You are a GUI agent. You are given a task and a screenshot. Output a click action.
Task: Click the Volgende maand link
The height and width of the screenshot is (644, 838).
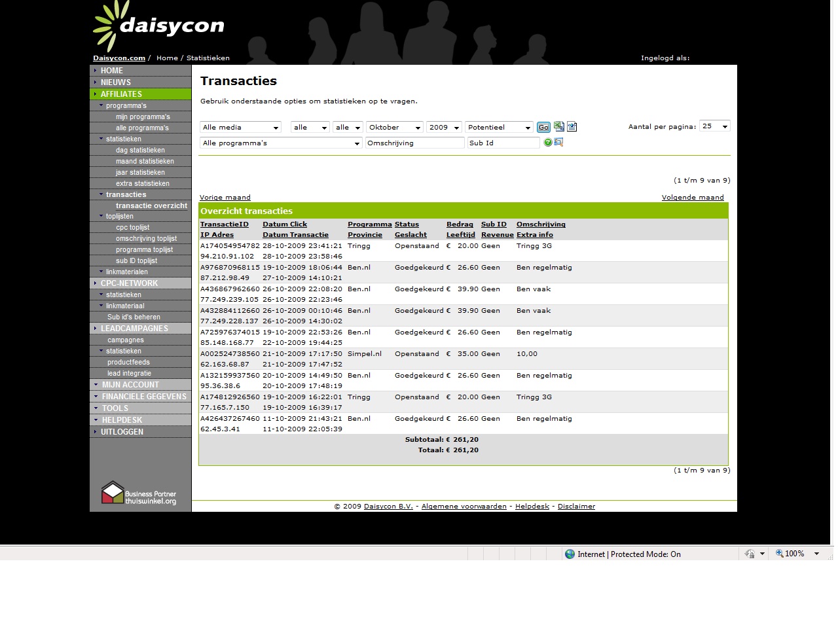693,198
